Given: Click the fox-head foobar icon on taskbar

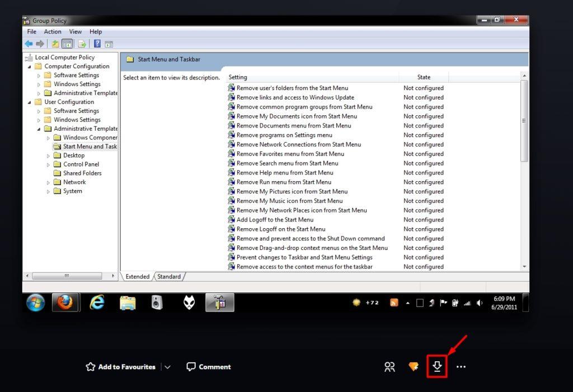Looking at the screenshot, I should (189, 303).
